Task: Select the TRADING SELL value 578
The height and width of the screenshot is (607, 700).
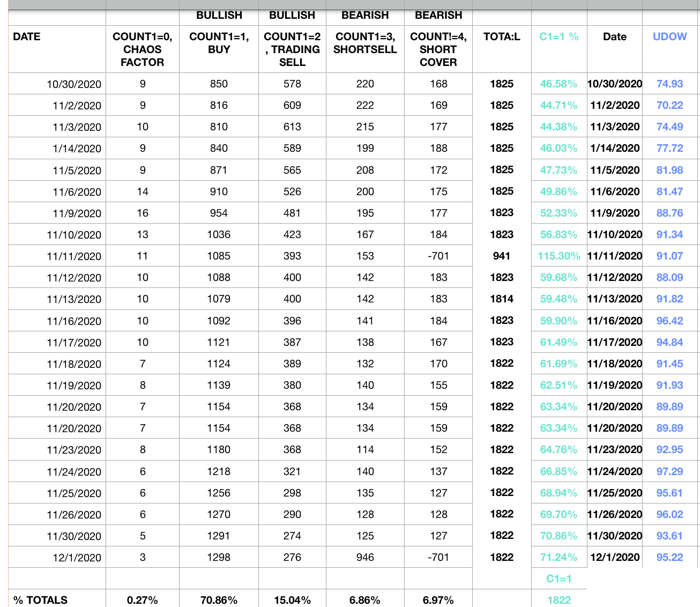Action: [292, 84]
